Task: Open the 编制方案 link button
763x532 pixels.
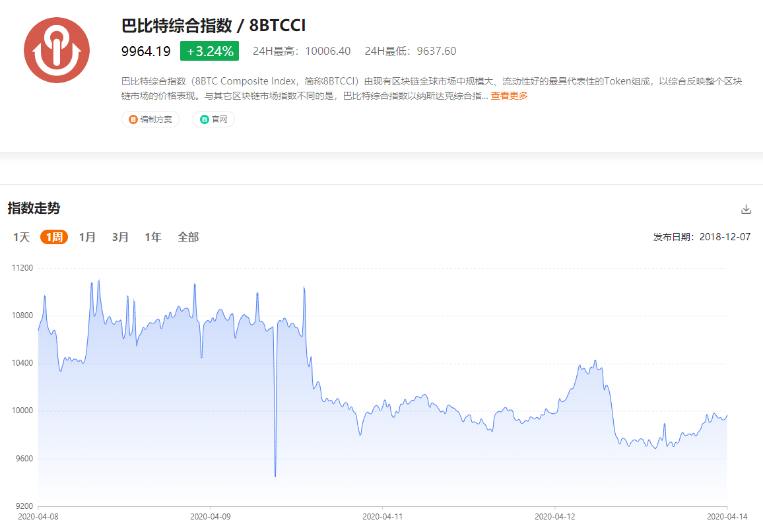Action: pos(150,119)
